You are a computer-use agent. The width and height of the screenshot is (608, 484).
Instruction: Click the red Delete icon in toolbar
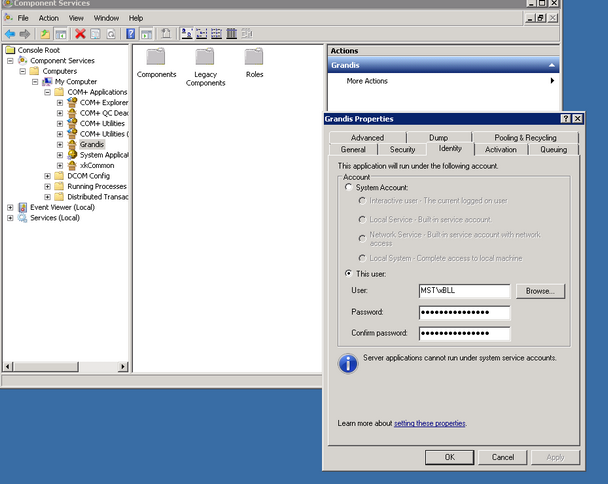click(x=80, y=33)
